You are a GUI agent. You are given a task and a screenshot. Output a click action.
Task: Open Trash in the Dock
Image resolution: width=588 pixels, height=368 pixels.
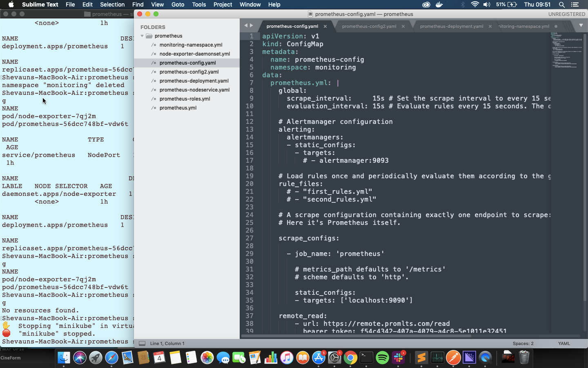tap(524, 357)
